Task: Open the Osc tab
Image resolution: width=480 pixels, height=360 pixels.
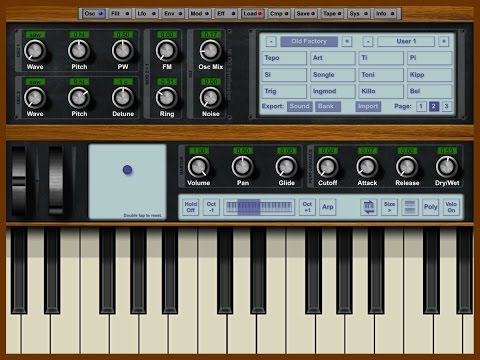Action: pyautogui.click(x=94, y=14)
